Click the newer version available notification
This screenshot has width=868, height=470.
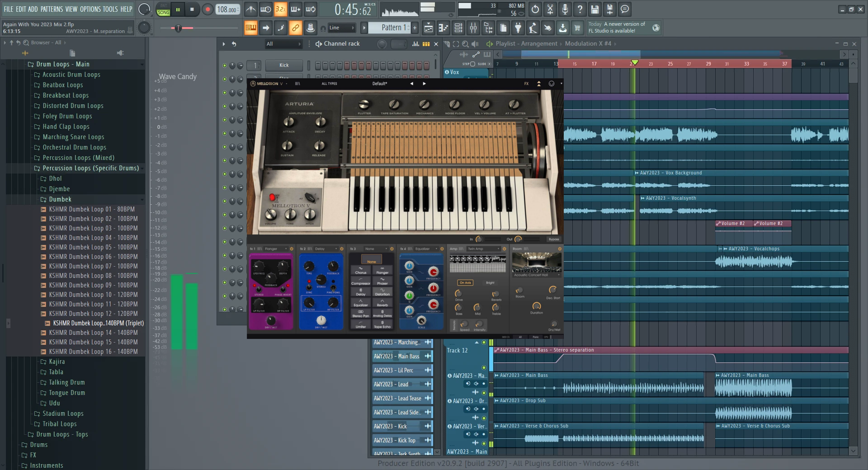623,28
